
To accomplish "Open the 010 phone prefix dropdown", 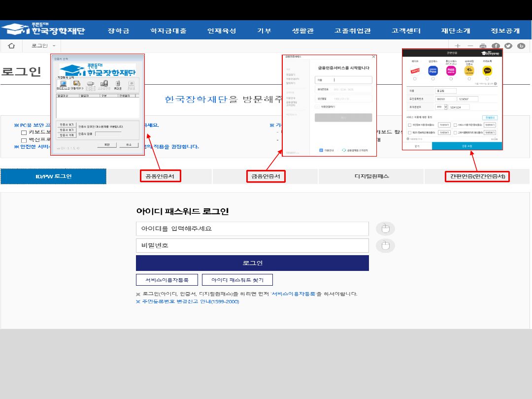I will 441,107.
